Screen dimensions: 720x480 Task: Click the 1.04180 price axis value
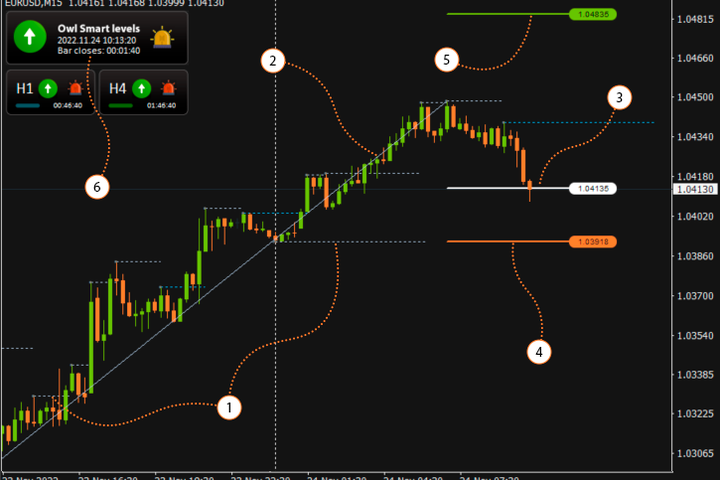695,177
